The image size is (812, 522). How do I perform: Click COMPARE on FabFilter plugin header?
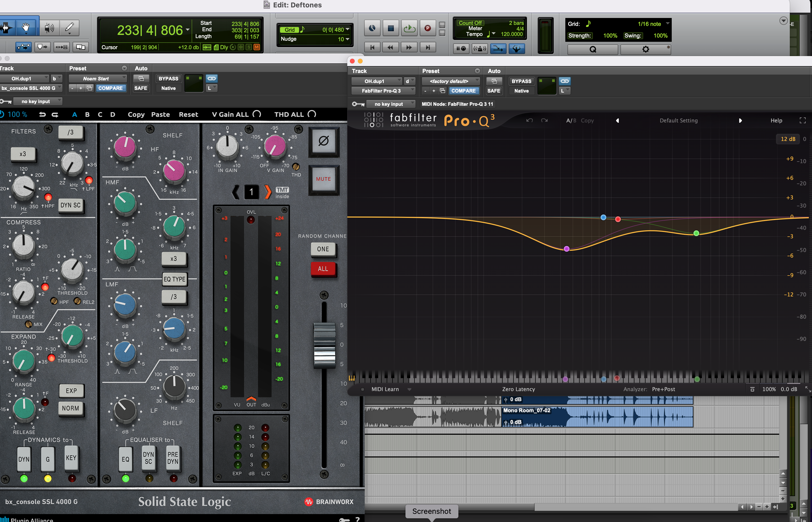463,90
